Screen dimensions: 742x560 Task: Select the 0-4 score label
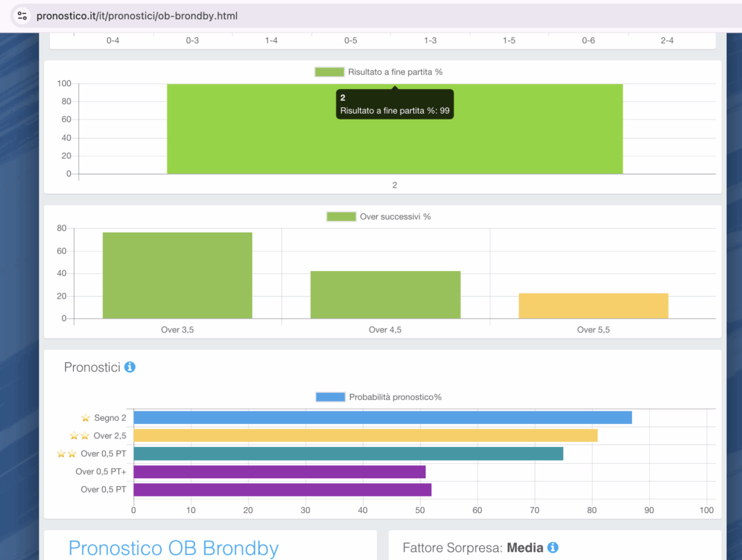tap(113, 41)
